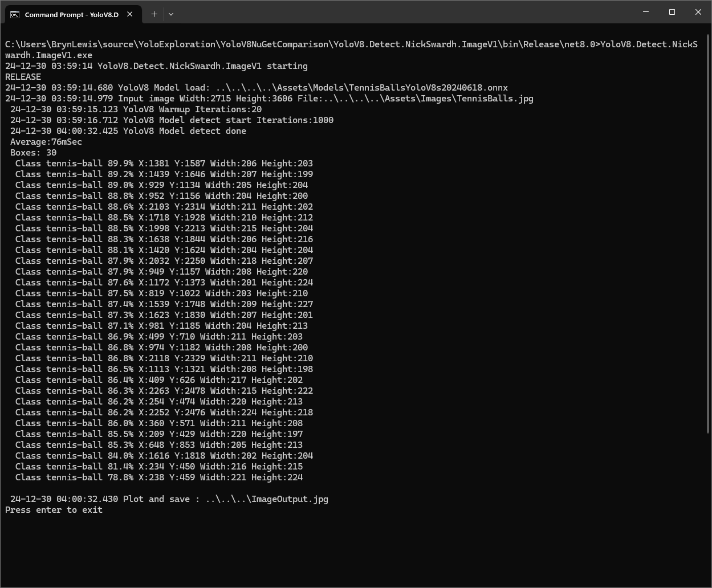712x588 pixels.
Task: Click the 'Average:76mSec' result line
Action: 46,142
